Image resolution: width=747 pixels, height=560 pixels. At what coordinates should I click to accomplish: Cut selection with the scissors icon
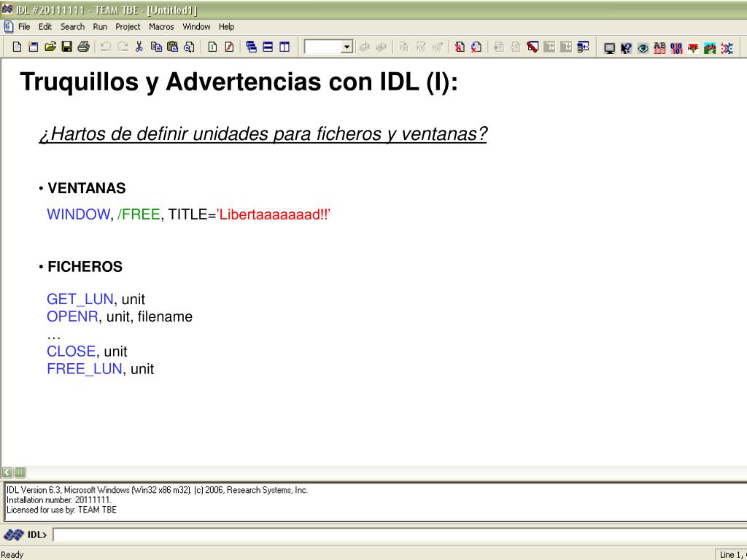pos(139,47)
